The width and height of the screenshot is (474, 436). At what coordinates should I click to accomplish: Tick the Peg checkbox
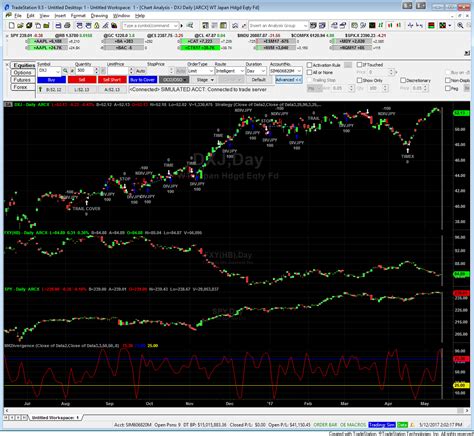(447, 88)
